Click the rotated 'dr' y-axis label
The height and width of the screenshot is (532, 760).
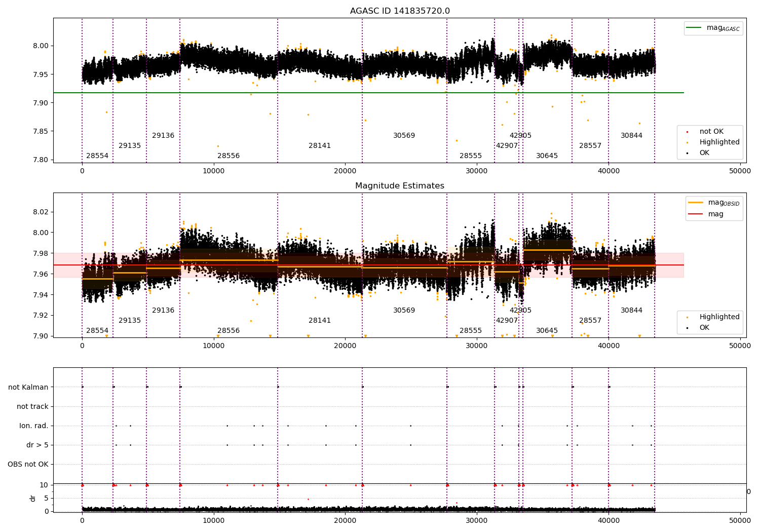33,498
